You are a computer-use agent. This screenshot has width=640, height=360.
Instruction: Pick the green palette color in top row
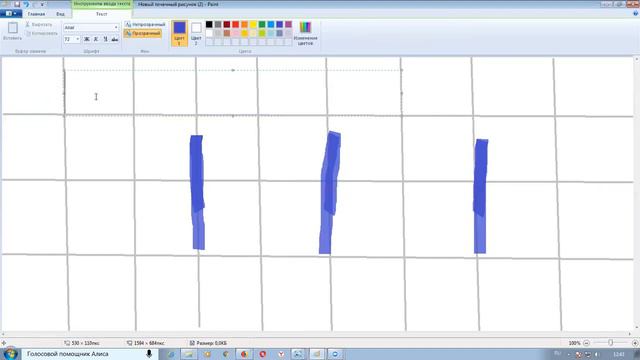click(x=262, y=24)
